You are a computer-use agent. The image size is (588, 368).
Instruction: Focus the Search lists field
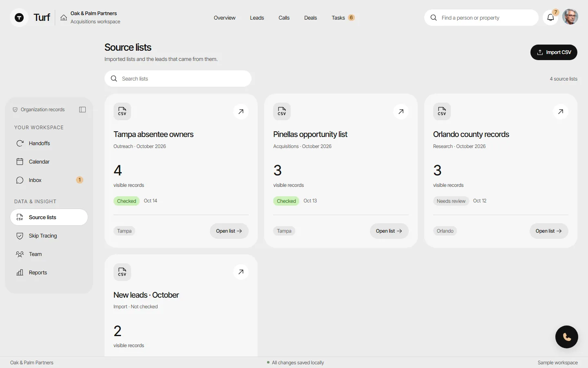click(x=178, y=79)
